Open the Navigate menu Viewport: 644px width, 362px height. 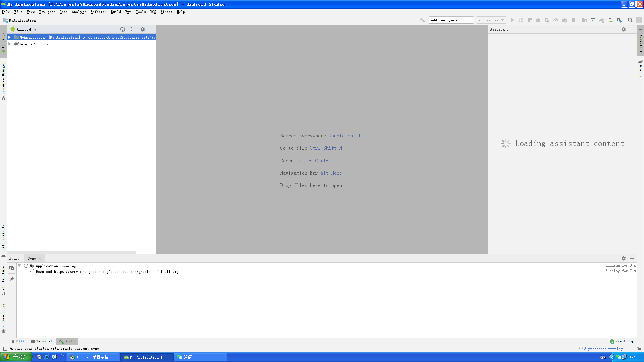pyautogui.click(x=47, y=12)
